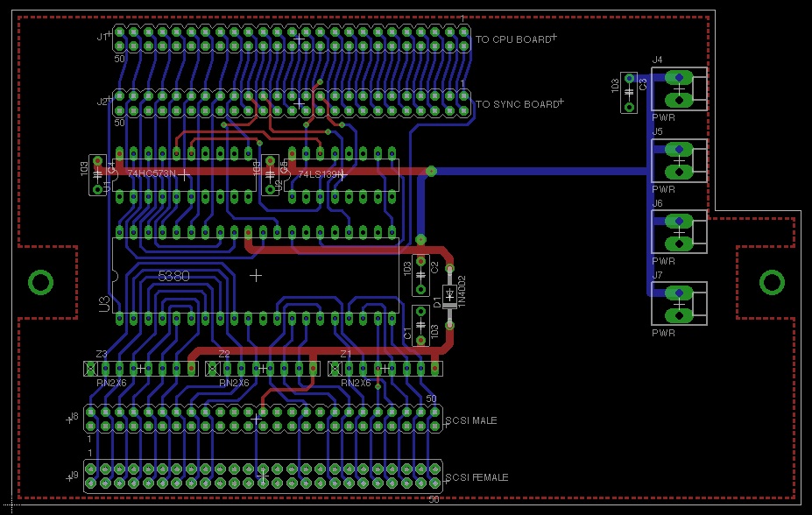The width and height of the screenshot is (812, 515).
Task: Click the left mounting hole
Action: (x=40, y=282)
